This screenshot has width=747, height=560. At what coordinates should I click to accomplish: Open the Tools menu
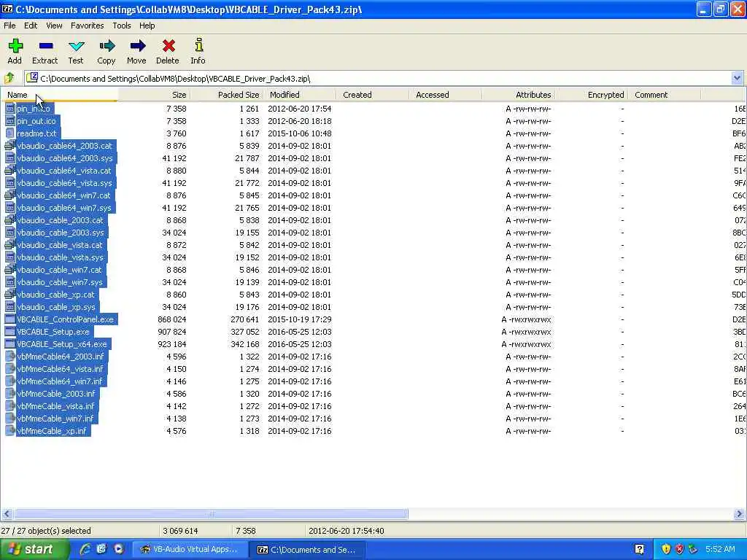click(x=122, y=26)
